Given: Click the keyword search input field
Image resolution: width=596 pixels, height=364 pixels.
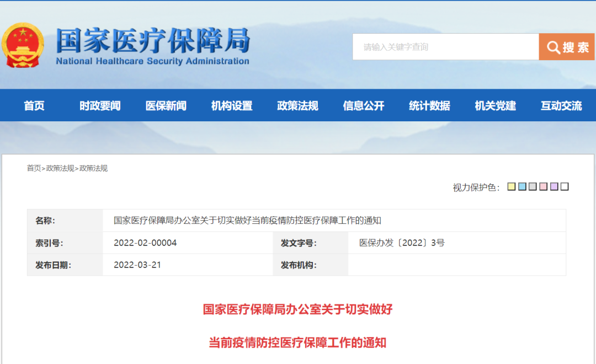Looking at the screenshot, I should coord(445,47).
